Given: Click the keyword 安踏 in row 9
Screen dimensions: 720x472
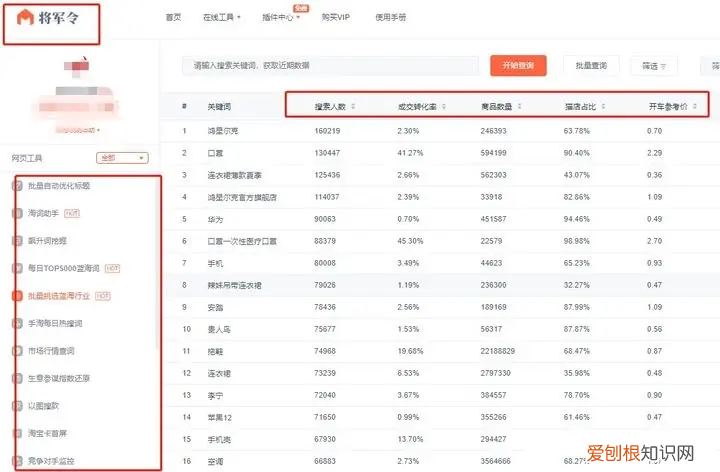Looking at the screenshot, I should tap(215, 307).
